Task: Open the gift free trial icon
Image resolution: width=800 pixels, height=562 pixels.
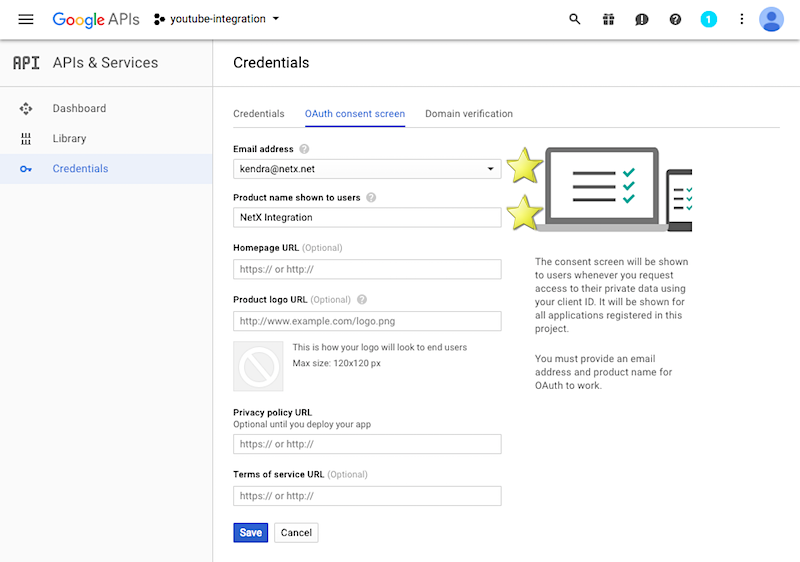Action: point(608,19)
